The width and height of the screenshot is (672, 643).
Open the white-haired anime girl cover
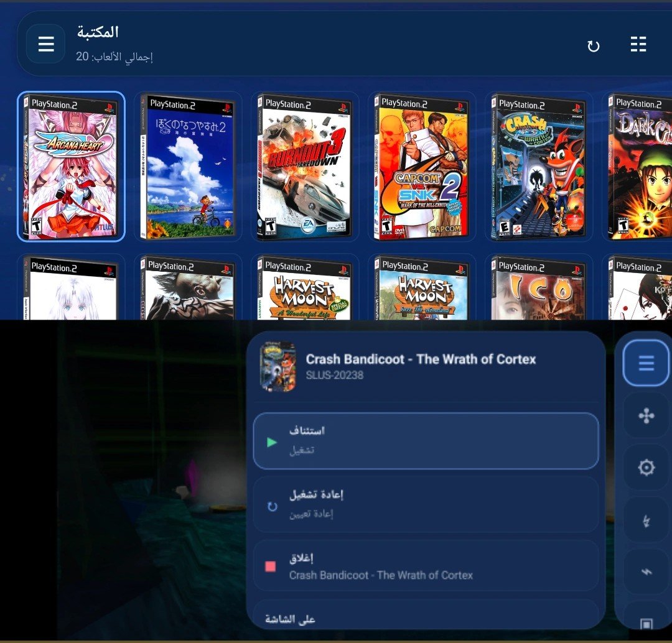(x=71, y=287)
